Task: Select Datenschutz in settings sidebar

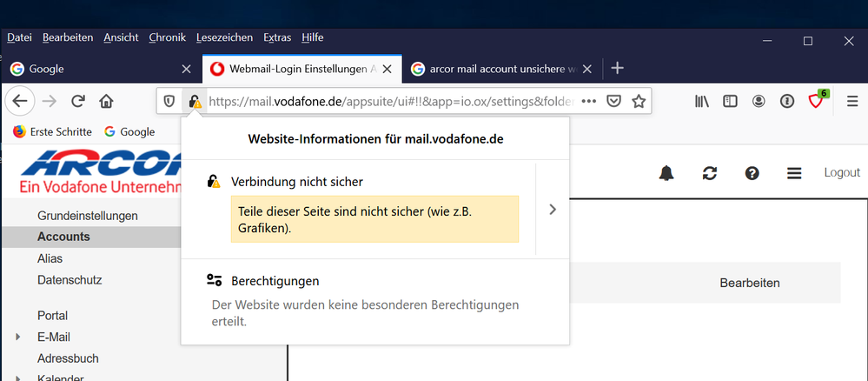Action: tap(70, 279)
